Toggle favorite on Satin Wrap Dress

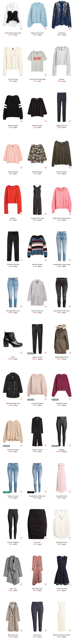pos(46,584)
